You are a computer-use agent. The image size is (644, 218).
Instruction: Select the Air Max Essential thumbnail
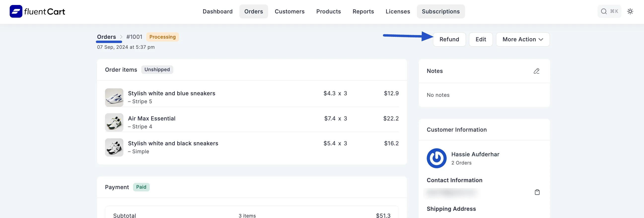pos(114,122)
